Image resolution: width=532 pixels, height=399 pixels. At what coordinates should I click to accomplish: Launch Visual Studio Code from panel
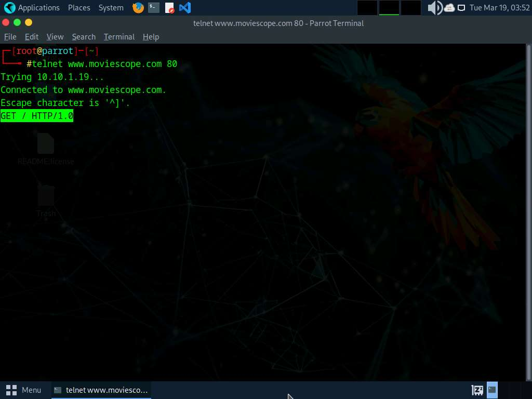(x=184, y=8)
